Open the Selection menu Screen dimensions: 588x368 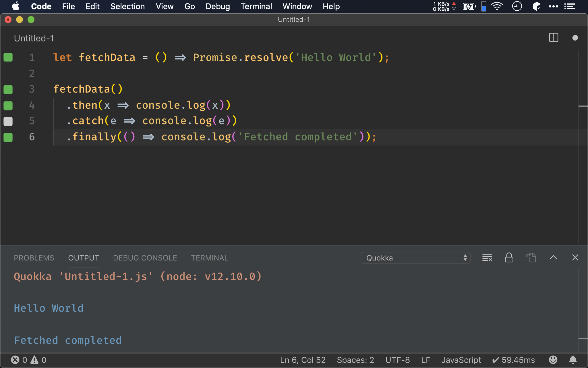[x=127, y=6]
